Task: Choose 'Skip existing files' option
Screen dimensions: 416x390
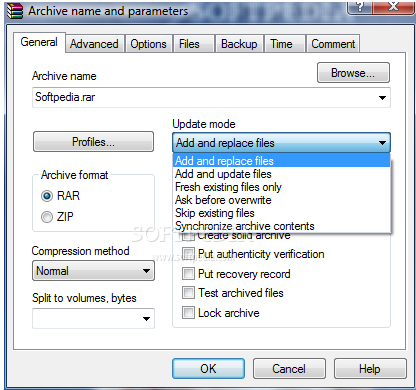Action: 282,213
